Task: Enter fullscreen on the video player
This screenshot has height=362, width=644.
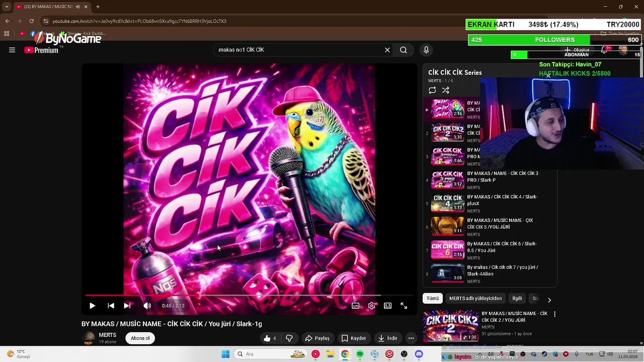Action: [x=404, y=306]
